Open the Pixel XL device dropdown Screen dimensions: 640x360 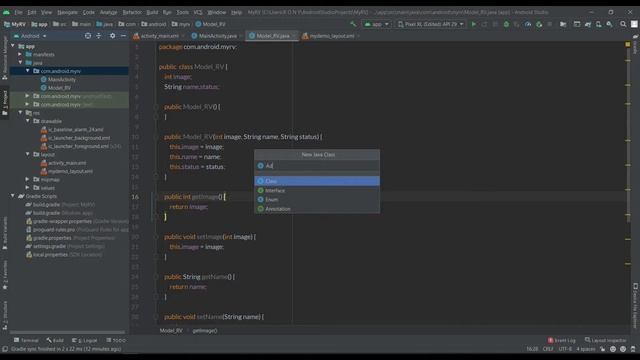(x=431, y=24)
